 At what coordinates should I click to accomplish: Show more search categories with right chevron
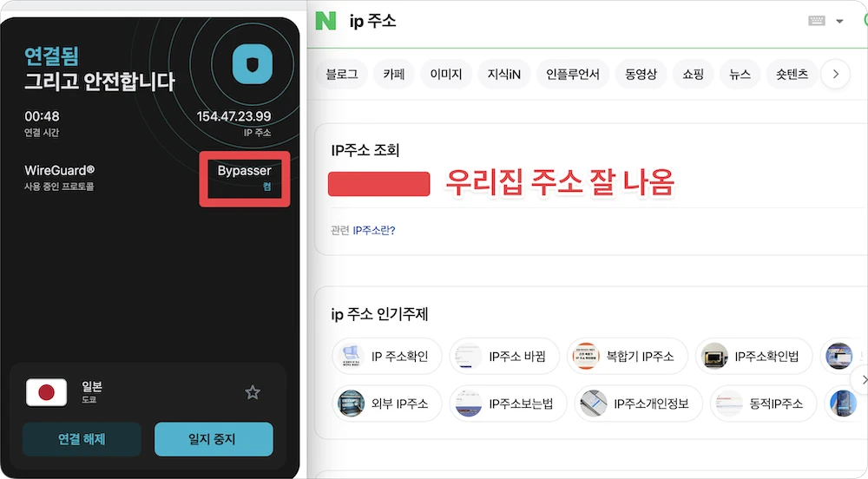[x=835, y=74]
